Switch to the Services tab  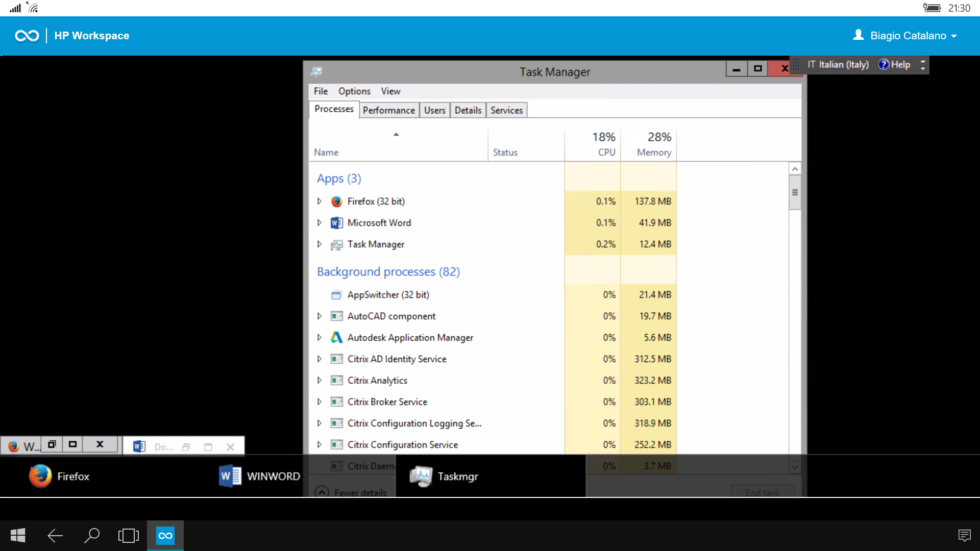507,110
